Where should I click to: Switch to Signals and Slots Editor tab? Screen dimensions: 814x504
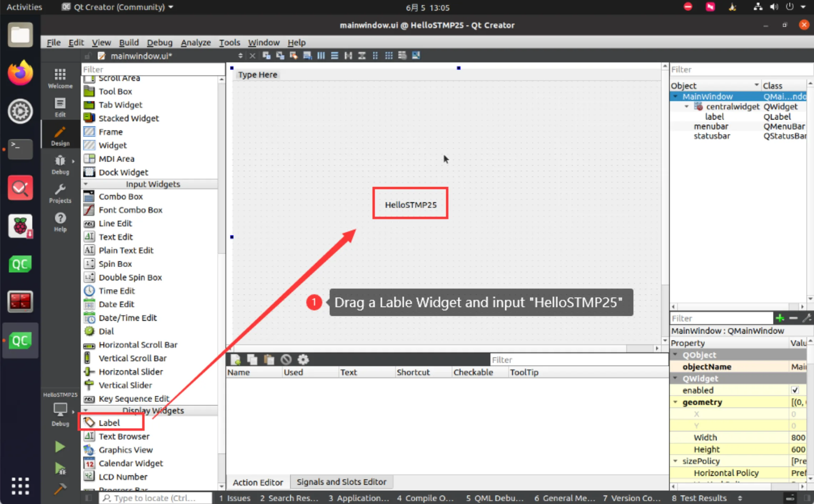pyautogui.click(x=342, y=482)
